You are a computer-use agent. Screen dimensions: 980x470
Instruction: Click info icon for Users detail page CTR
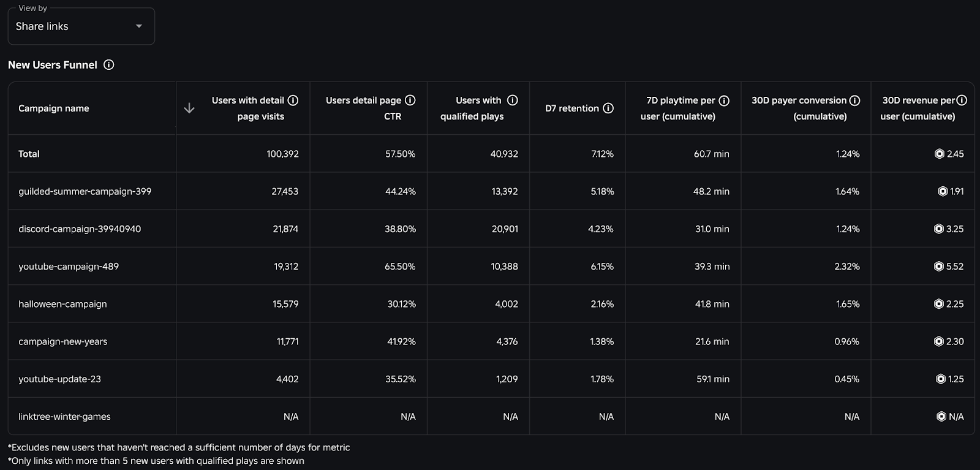[x=410, y=100]
